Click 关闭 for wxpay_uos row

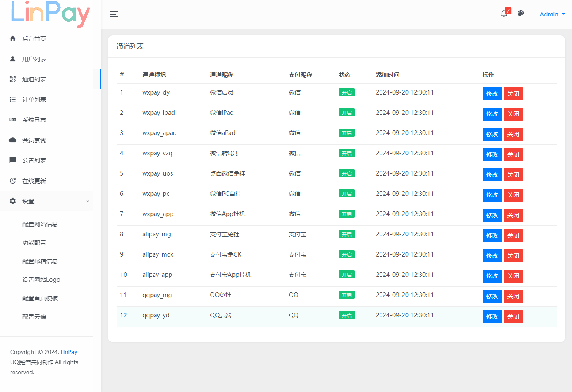tap(513, 175)
